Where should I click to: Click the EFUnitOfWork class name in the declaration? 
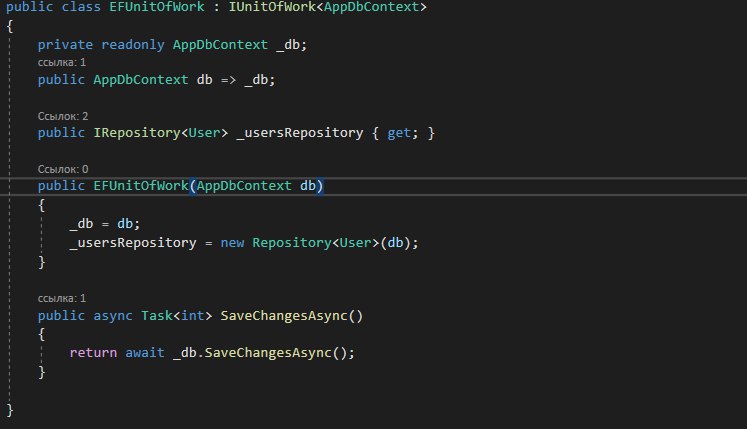pyautogui.click(x=157, y=7)
